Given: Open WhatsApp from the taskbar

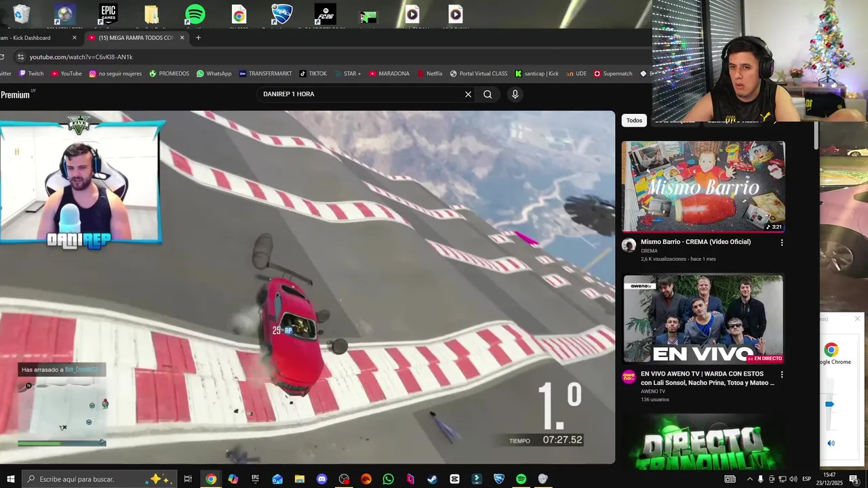Looking at the screenshot, I should click(388, 479).
